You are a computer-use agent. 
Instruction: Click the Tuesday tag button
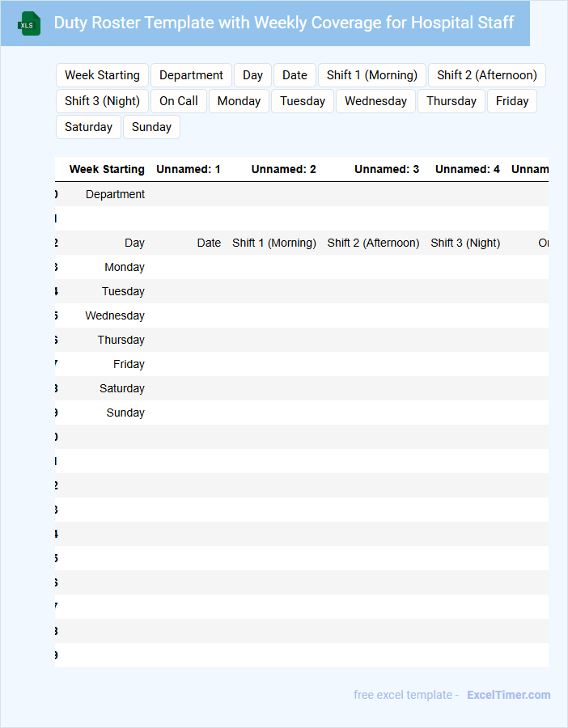[303, 101]
